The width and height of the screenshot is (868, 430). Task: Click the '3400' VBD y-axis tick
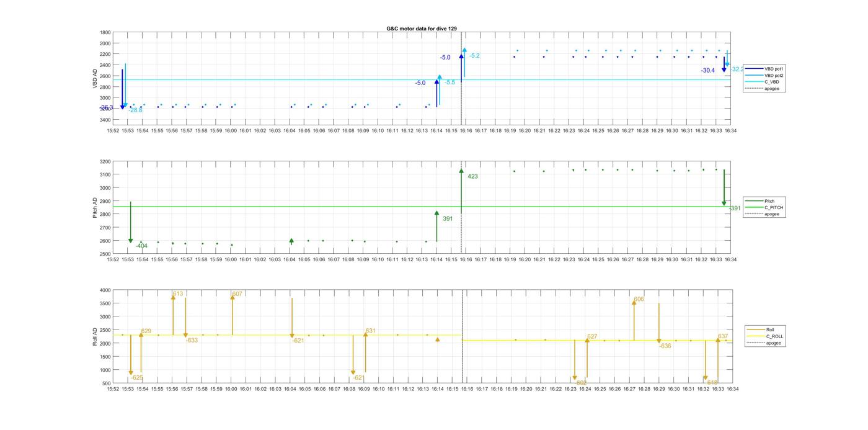(105, 120)
